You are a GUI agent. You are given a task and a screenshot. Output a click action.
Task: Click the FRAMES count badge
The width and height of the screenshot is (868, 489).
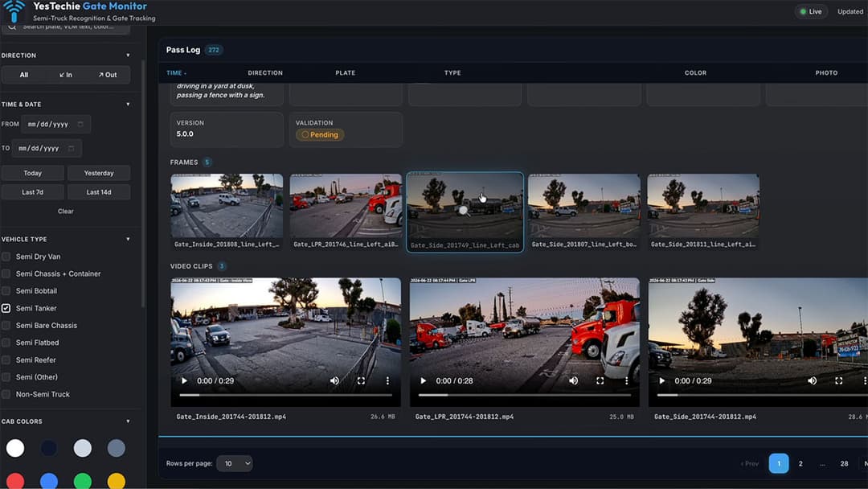click(207, 162)
